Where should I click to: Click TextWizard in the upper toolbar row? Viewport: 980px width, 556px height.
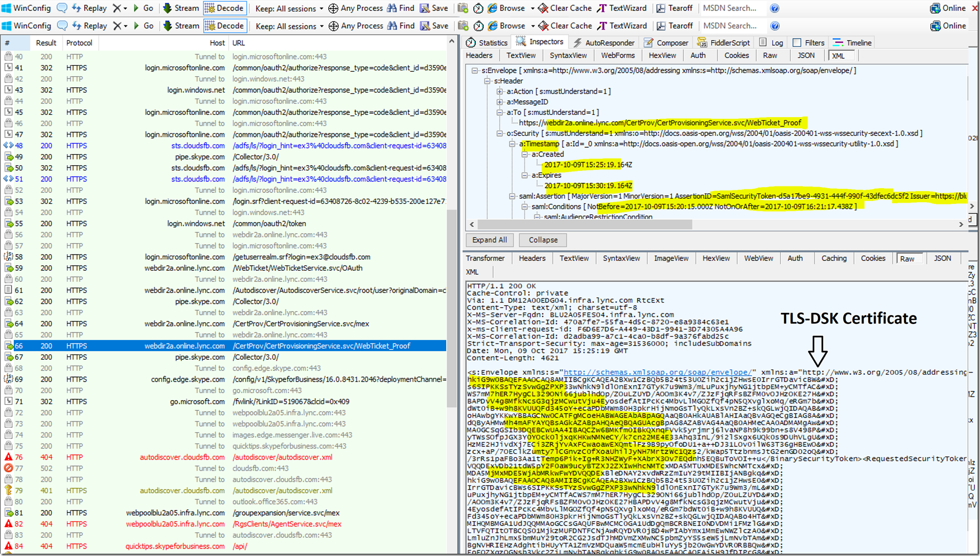[622, 8]
